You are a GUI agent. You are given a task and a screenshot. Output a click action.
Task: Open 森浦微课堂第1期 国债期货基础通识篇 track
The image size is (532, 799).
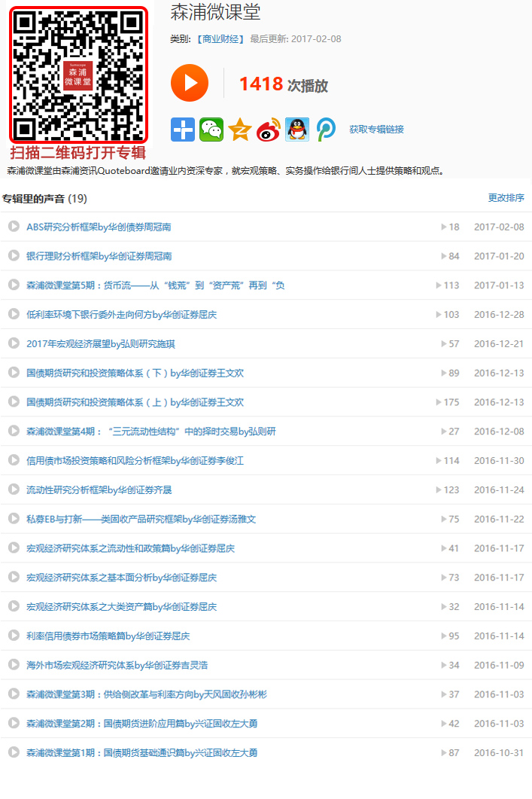[x=141, y=753]
